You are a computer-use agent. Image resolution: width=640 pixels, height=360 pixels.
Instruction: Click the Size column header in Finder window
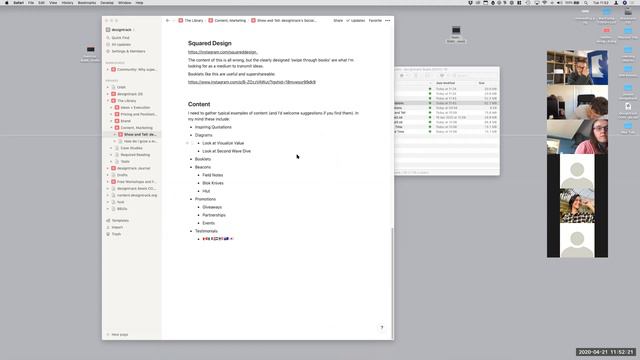(482, 83)
